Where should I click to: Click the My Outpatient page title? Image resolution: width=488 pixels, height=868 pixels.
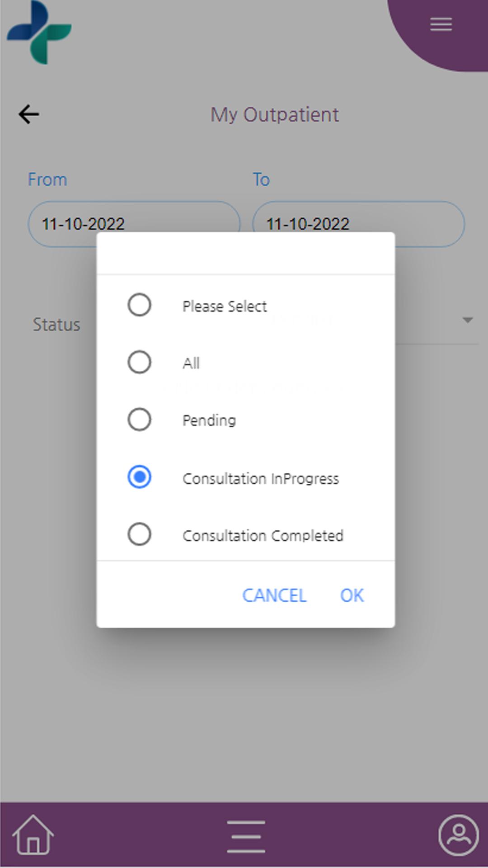pyautogui.click(x=275, y=115)
